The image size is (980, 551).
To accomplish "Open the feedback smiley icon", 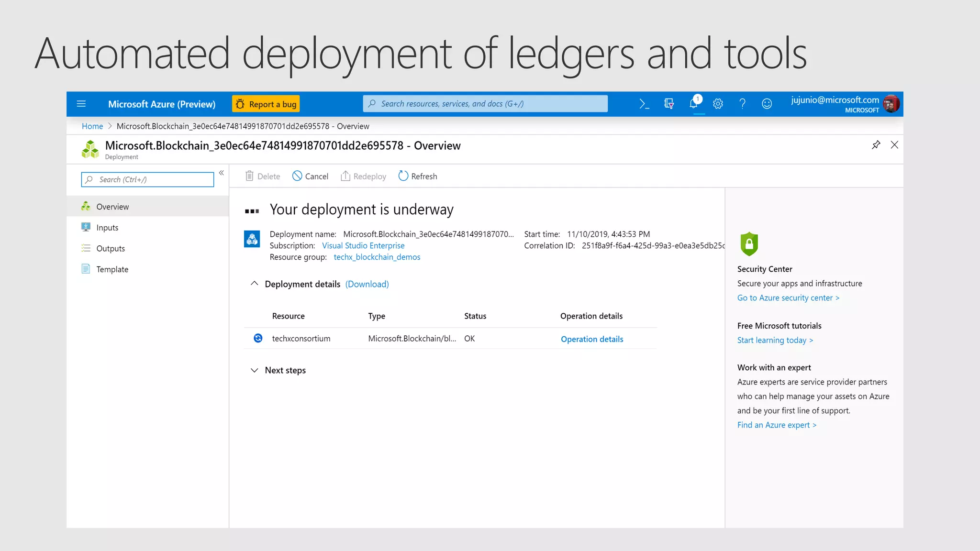I will [x=767, y=104].
